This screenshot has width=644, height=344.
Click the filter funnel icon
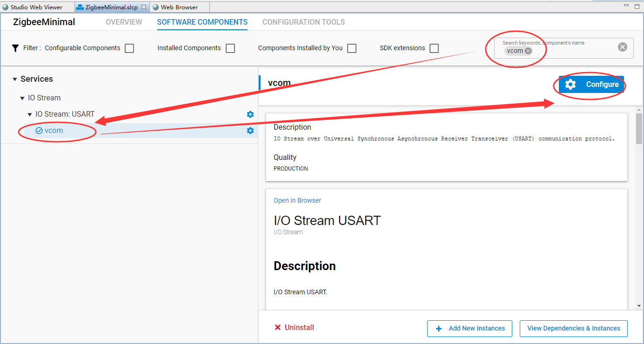[x=15, y=48]
